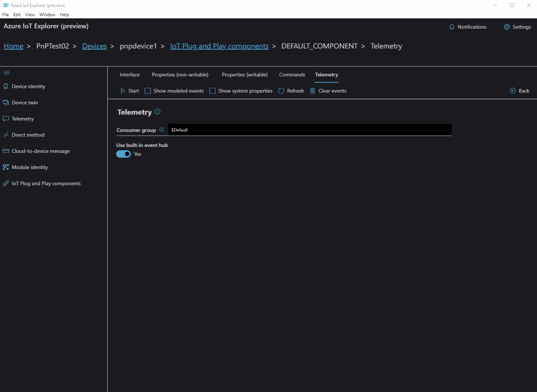Switch to the Interface tab
537x392 pixels.
130,75
